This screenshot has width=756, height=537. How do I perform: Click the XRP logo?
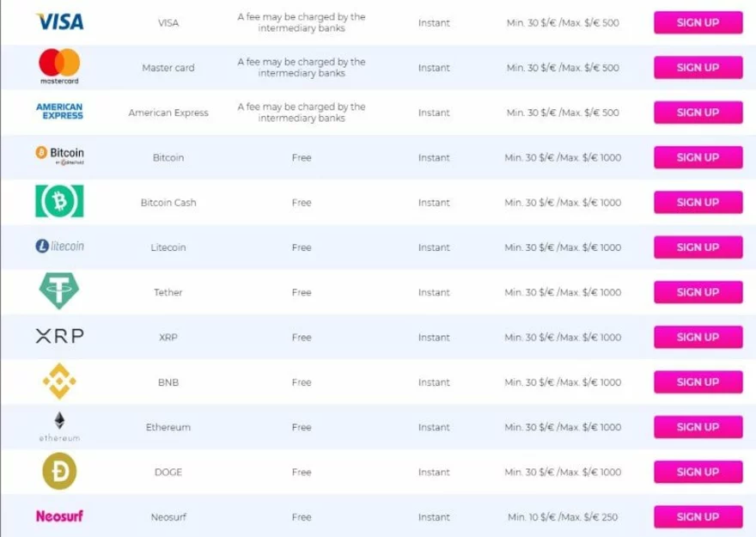coord(59,337)
